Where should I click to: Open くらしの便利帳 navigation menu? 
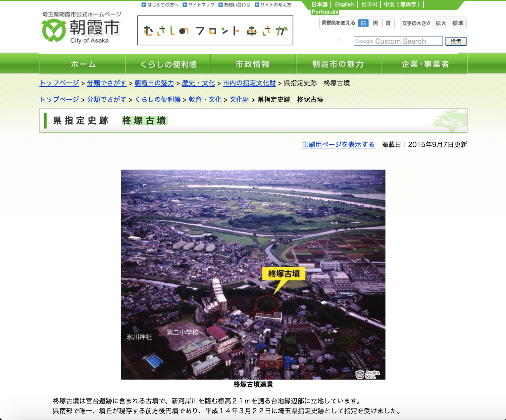pos(168,64)
